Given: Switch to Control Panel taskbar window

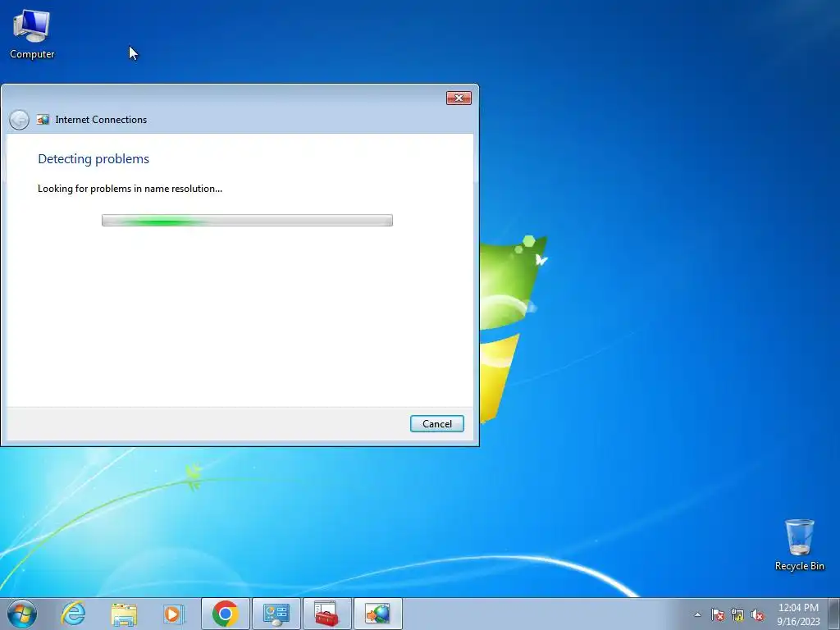Looking at the screenshot, I should pos(276,614).
